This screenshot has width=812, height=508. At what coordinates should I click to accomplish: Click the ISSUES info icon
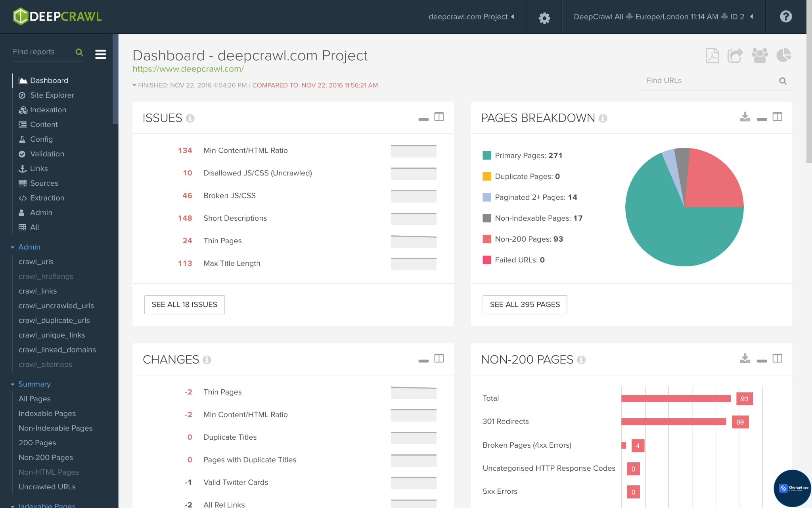pos(190,118)
